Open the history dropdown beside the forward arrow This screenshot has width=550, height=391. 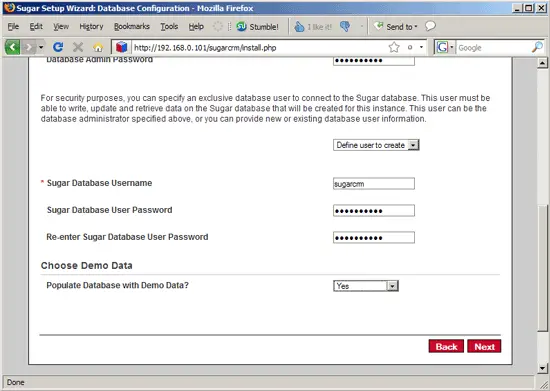41,47
